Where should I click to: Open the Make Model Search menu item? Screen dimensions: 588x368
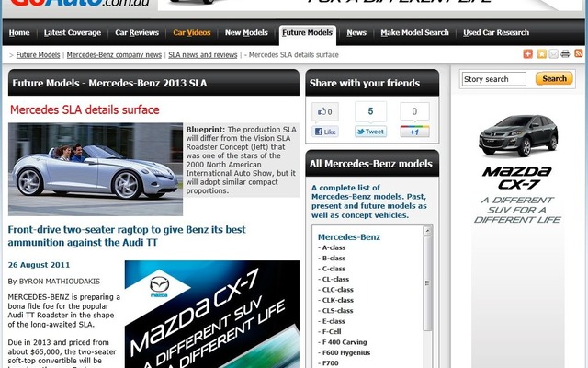tap(414, 33)
